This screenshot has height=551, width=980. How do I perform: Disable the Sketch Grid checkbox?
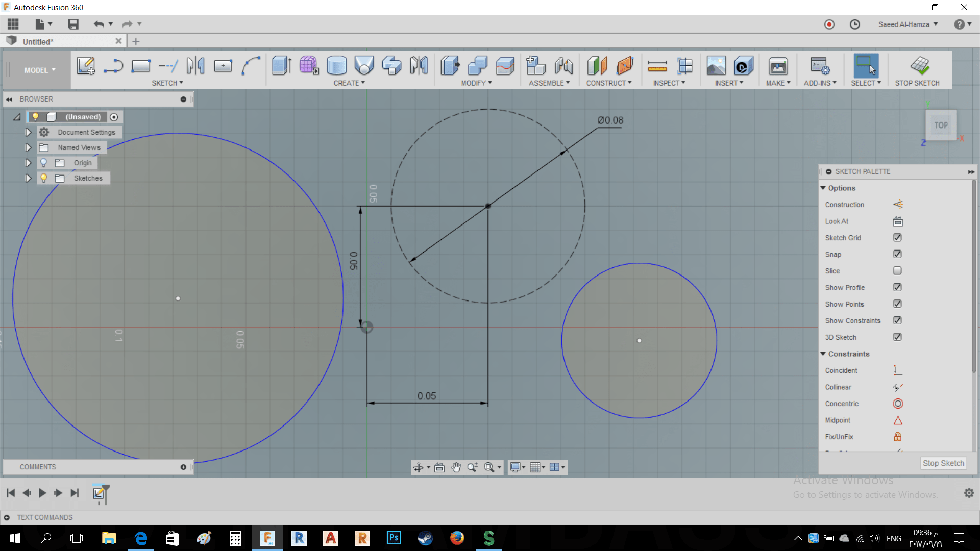(x=897, y=238)
